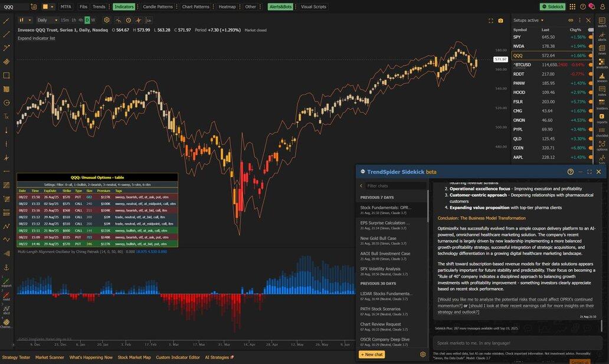
Task: Open the Daily timeframe dropdown
Action: tap(45, 20)
